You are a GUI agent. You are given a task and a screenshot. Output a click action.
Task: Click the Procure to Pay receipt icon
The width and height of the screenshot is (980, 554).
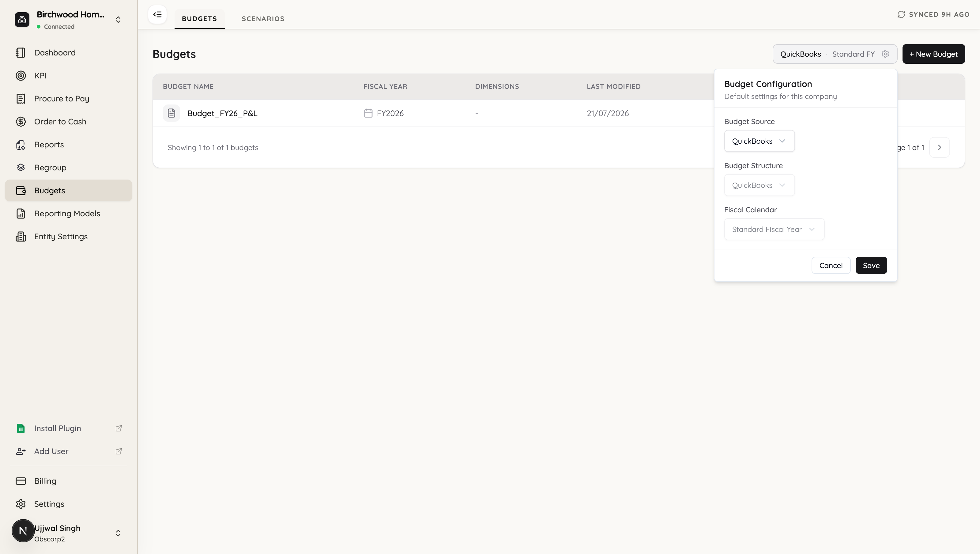(21, 99)
